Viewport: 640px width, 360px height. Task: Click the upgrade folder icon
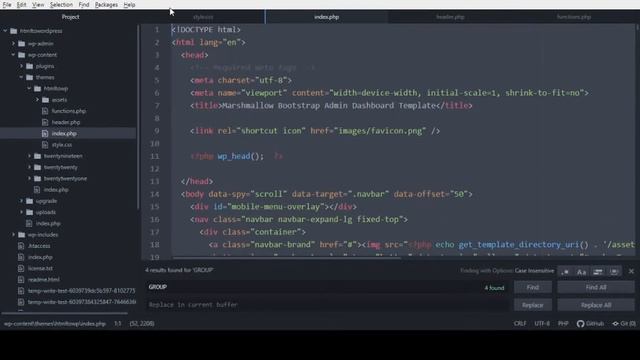[x=29, y=201]
